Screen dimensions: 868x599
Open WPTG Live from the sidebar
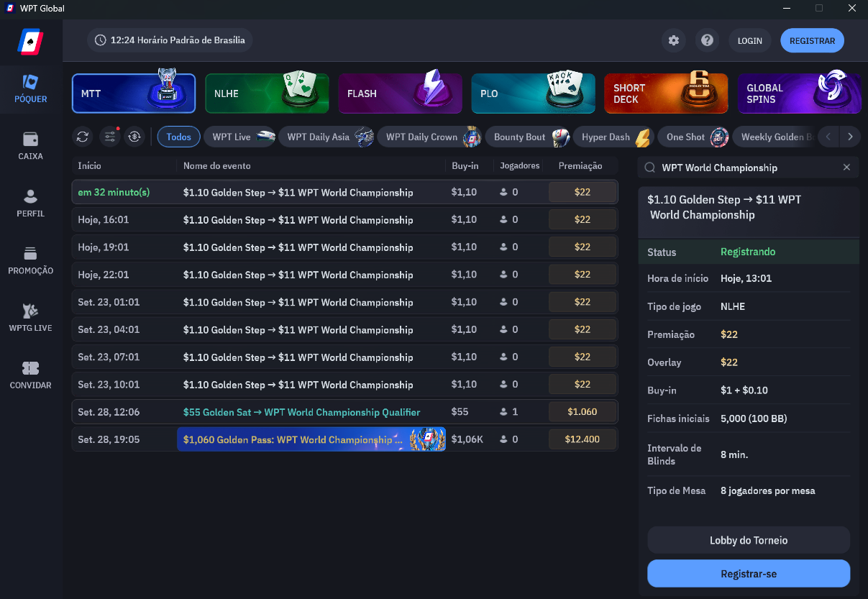point(30,318)
